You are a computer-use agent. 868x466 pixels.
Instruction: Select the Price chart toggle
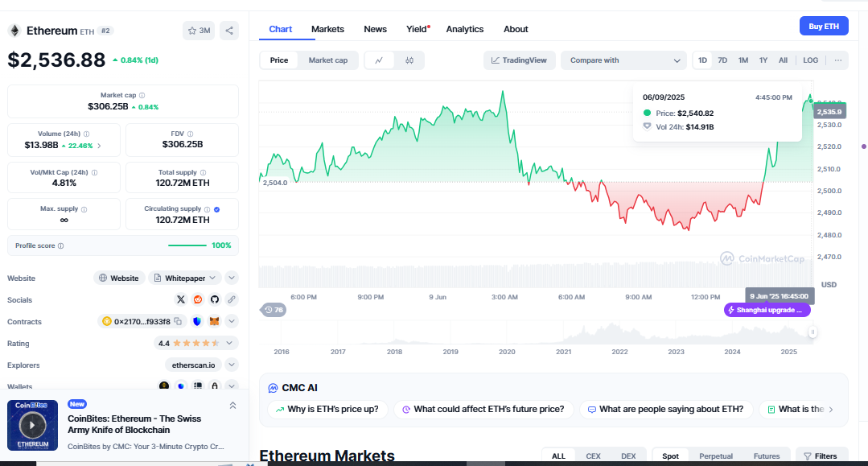279,60
